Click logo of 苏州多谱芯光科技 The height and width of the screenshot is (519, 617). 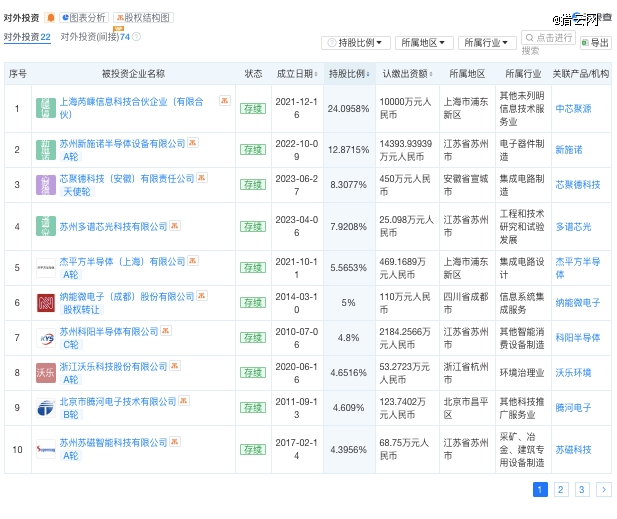(46, 226)
